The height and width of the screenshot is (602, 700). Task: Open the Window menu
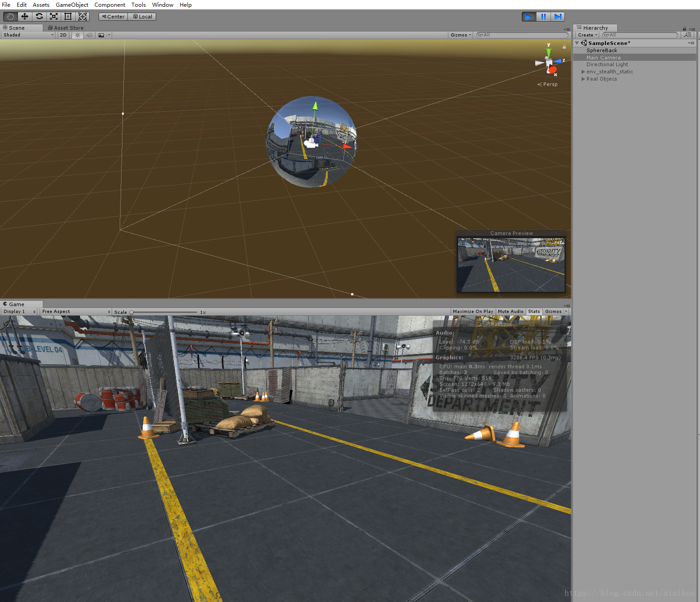(x=163, y=5)
